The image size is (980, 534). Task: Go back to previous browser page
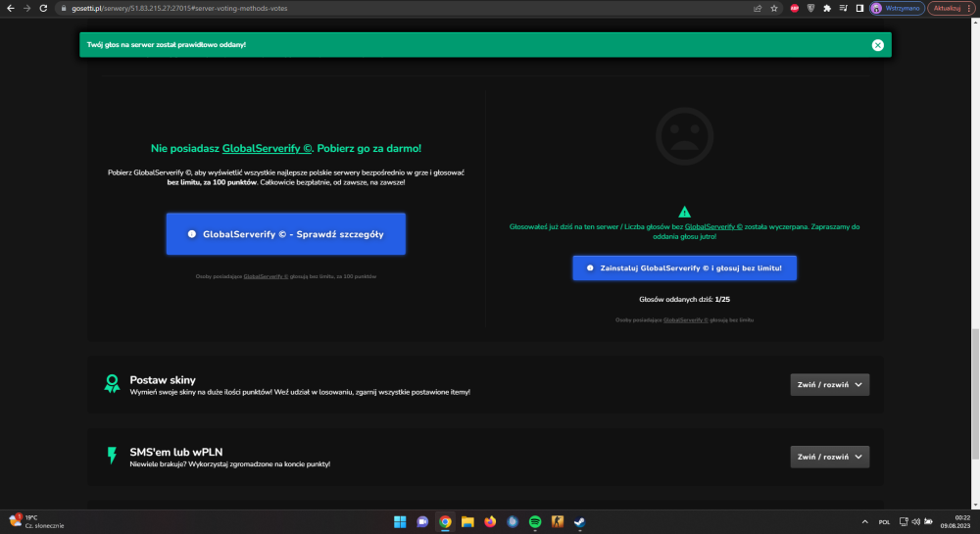coord(10,8)
